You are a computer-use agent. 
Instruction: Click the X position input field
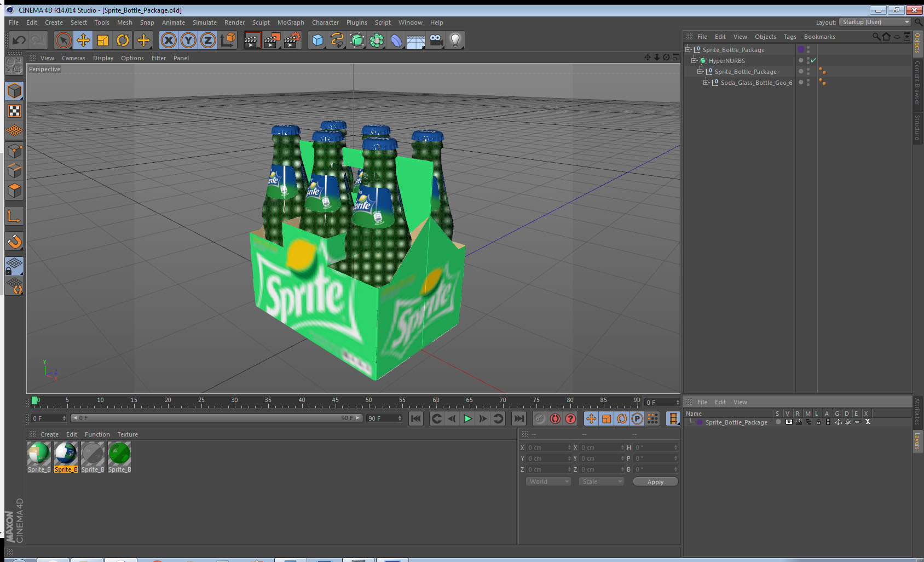(548, 448)
